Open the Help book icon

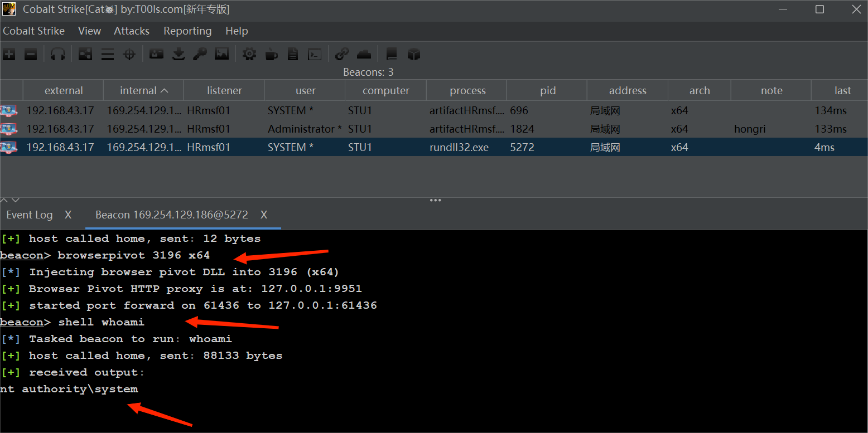pos(392,54)
